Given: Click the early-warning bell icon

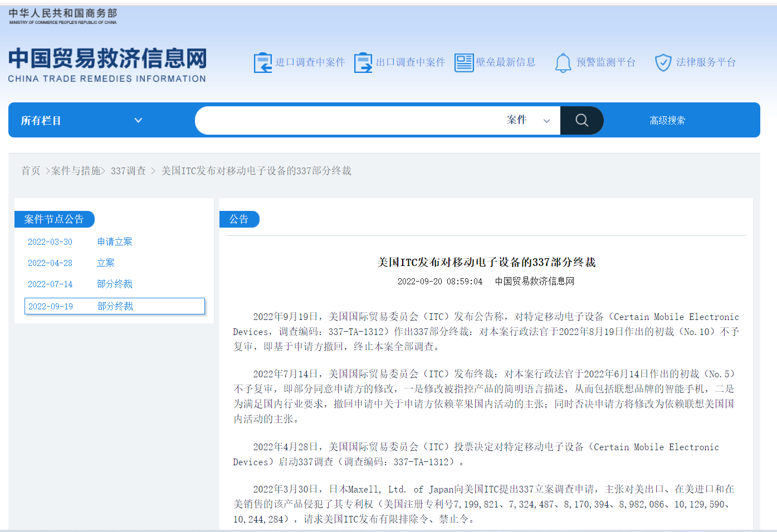Looking at the screenshot, I should (x=563, y=62).
